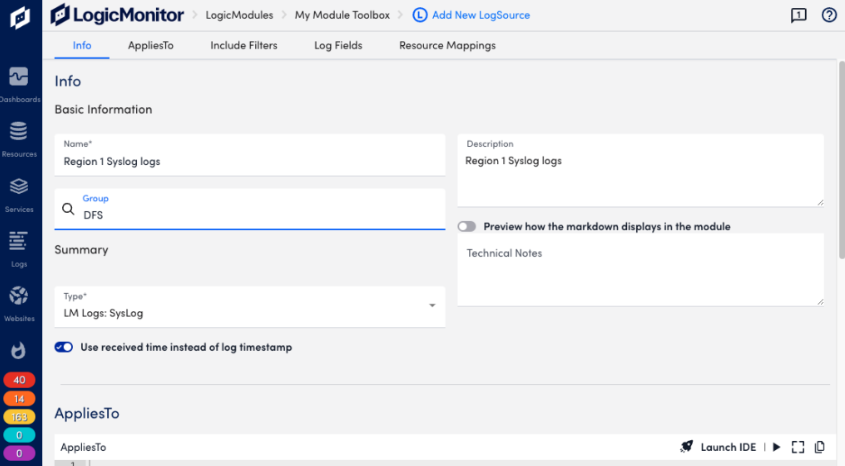Open Services from the sidebar

coord(19,194)
